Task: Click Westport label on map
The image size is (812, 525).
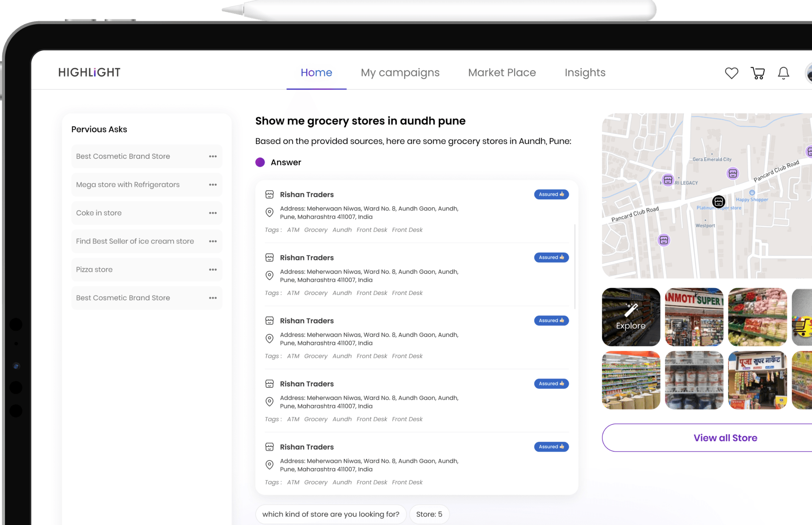Action: [x=705, y=225]
